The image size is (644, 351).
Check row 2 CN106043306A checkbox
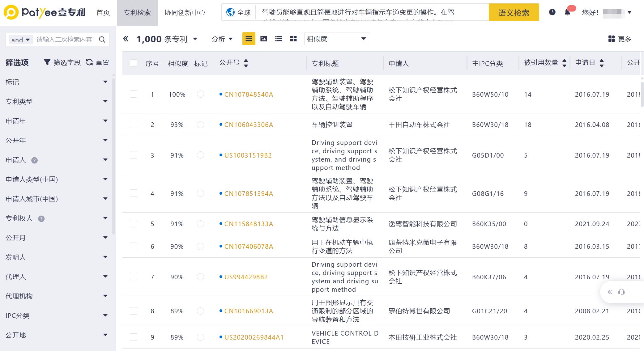tap(134, 125)
